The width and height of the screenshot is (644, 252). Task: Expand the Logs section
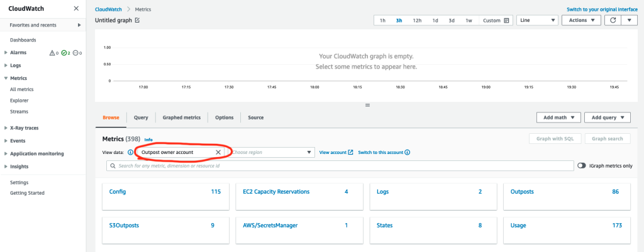(6, 65)
